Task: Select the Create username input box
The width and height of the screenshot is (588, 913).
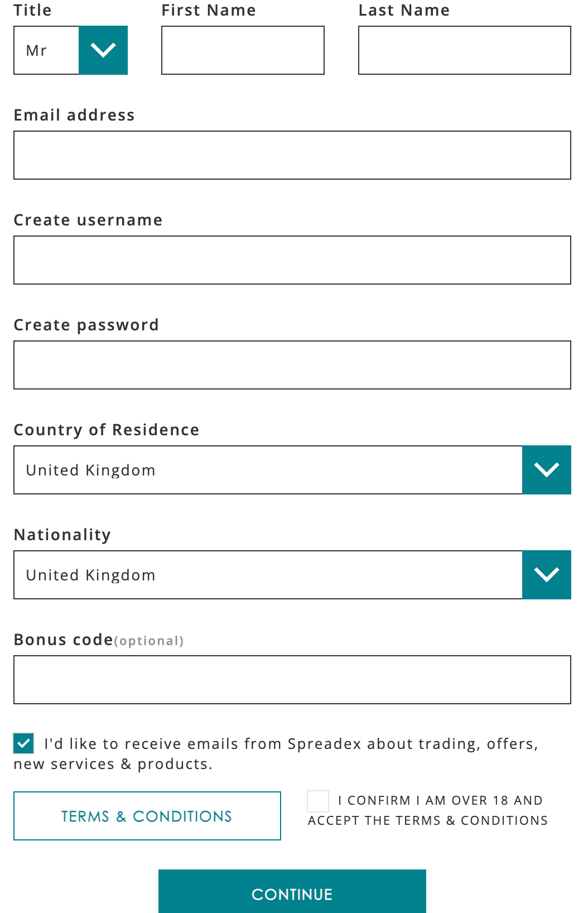Action: (292, 260)
